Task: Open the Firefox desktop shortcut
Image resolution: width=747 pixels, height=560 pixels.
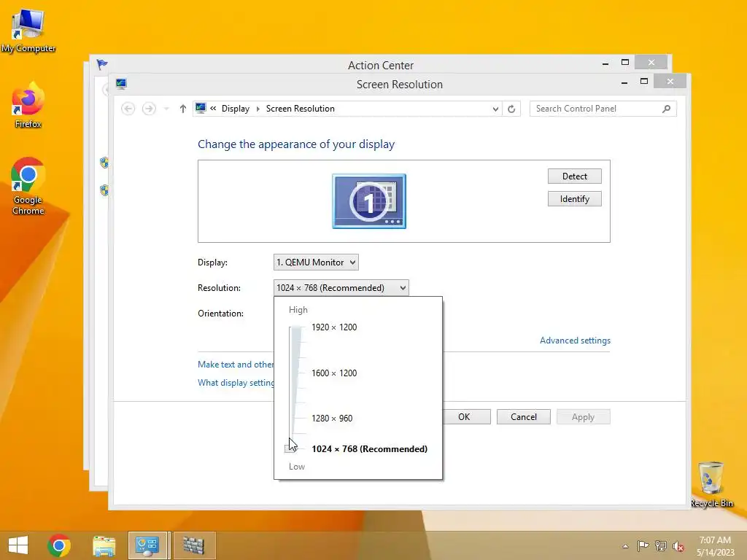Action: [28, 106]
